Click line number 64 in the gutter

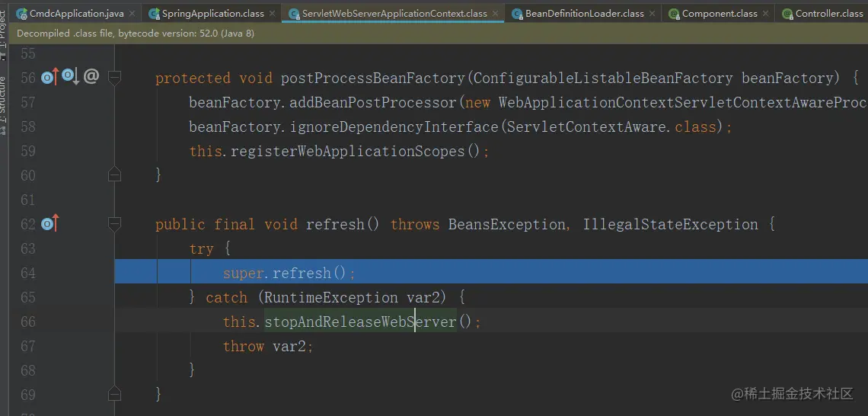point(27,273)
